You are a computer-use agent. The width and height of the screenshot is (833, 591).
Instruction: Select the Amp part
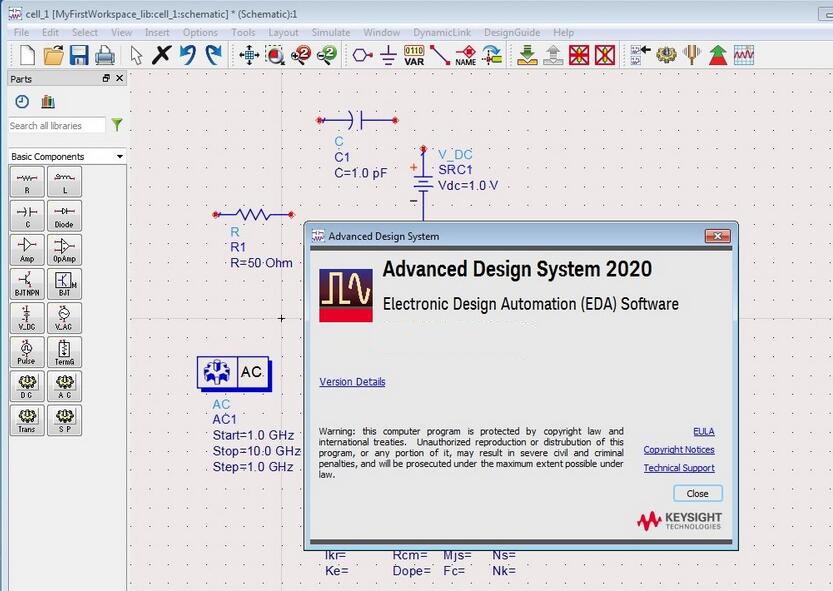point(27,250)
